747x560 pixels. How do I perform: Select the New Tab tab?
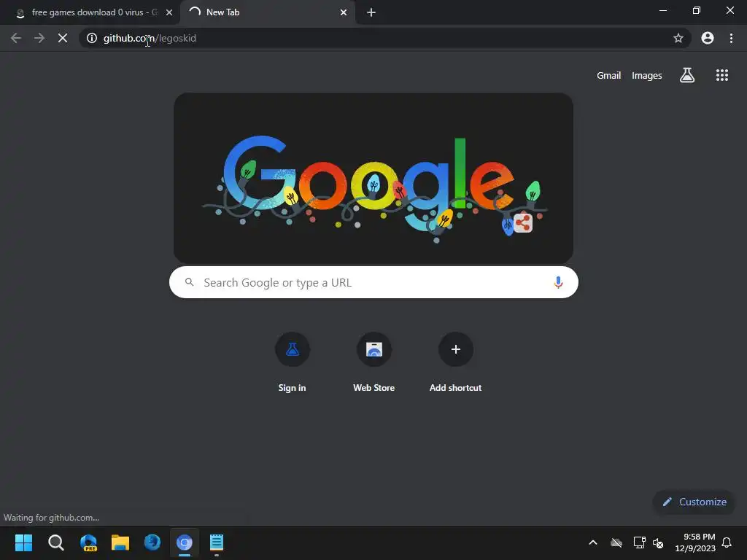(x=267, y=12)
